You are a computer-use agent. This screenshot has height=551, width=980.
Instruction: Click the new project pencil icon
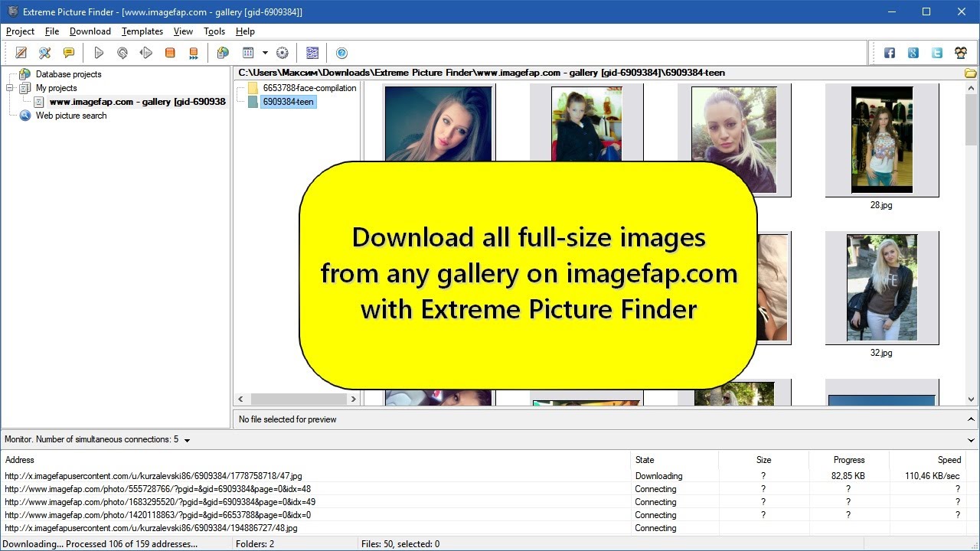[21, 53]
